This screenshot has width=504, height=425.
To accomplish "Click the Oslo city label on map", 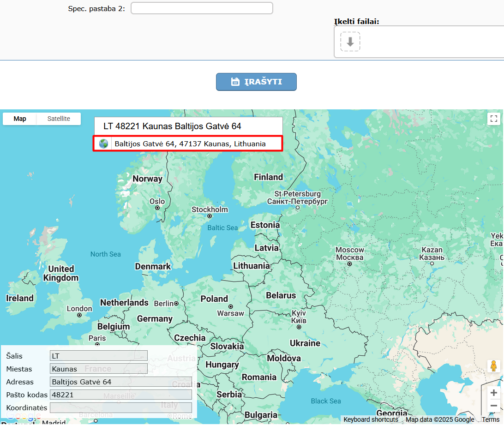I will coord(157,201).
